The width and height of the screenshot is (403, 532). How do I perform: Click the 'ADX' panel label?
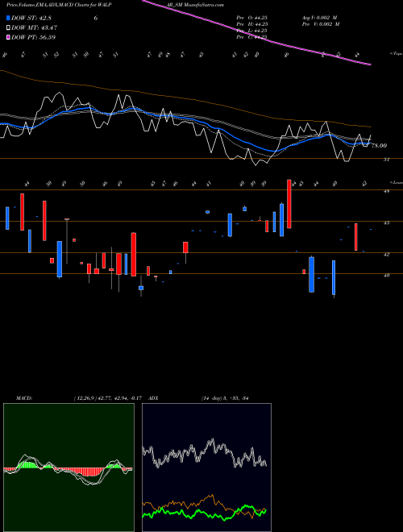(x=153, y=398)
